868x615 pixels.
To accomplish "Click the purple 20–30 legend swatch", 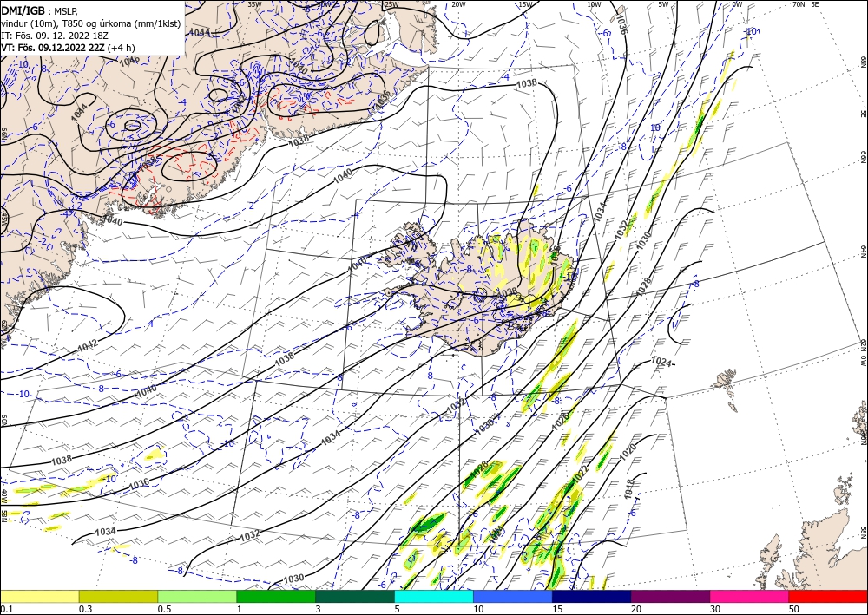I will point(670,596).
